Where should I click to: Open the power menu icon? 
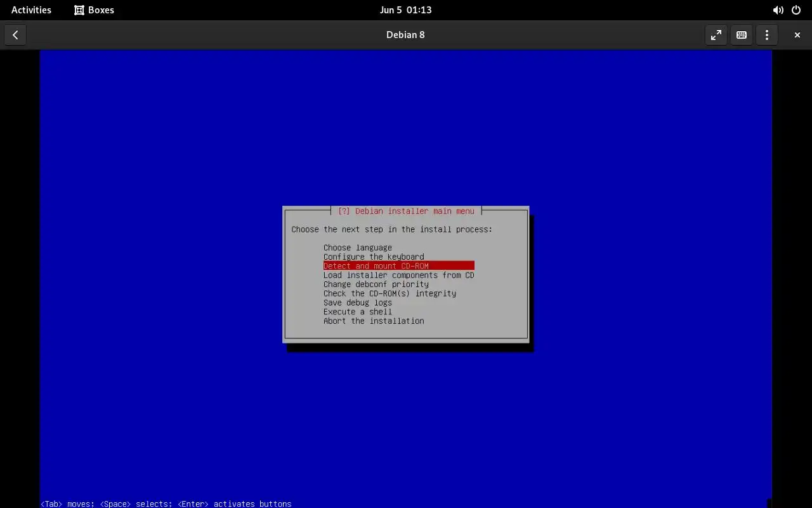[x=796, y=10]
